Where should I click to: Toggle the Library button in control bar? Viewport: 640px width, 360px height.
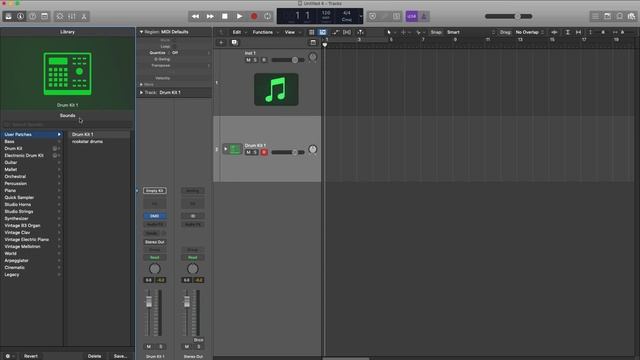[8, 16]
